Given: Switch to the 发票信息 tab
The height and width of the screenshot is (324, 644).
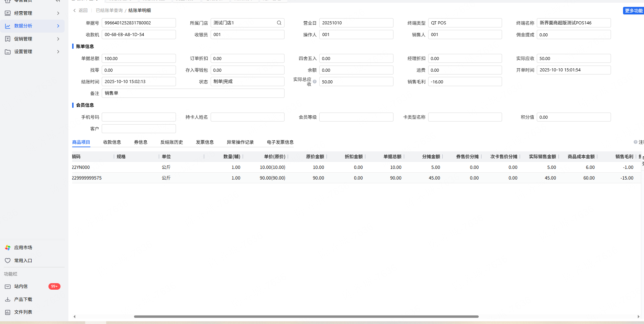Looking at the screenshot, I should tap(205, 142).
